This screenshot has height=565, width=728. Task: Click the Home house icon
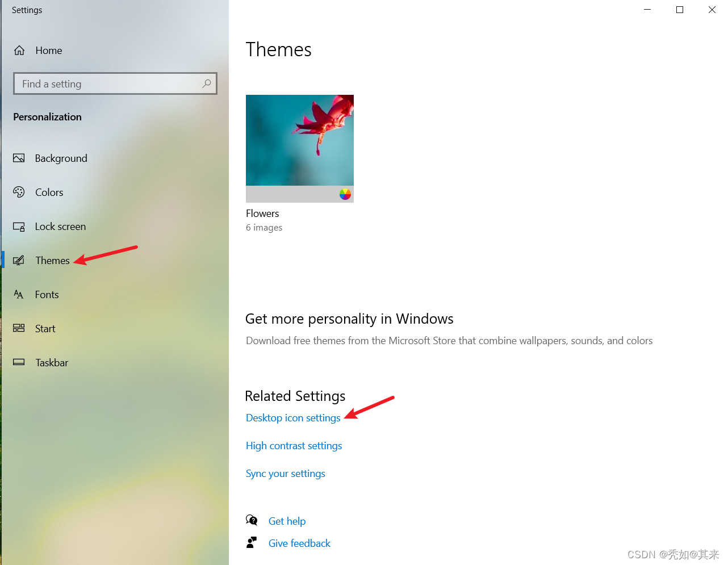[x=19, y=51]
